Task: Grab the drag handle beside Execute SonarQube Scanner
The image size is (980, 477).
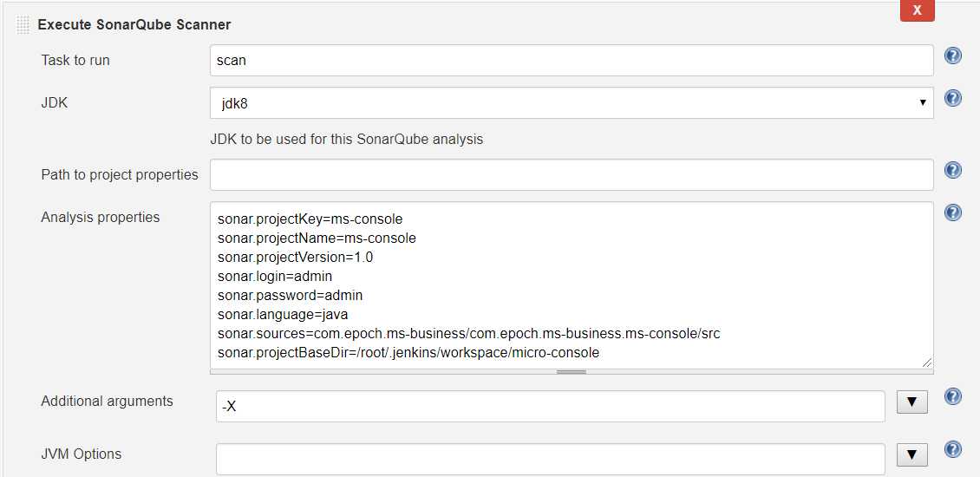Action: [x=23, y=25]
